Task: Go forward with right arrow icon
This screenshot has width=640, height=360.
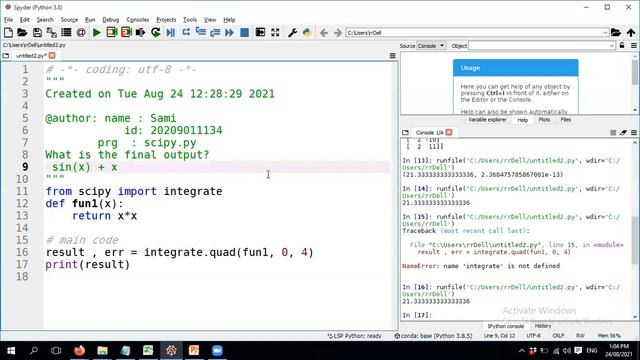Action: [338, 33]
